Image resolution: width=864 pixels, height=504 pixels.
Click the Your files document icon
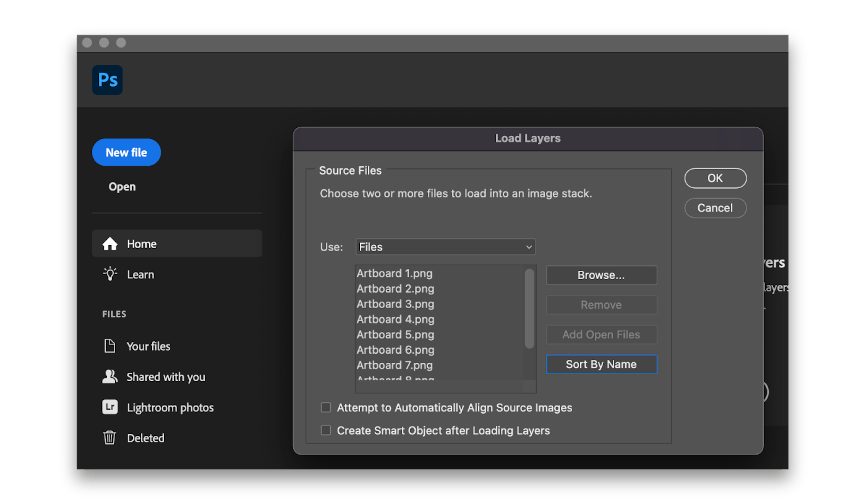110,346
